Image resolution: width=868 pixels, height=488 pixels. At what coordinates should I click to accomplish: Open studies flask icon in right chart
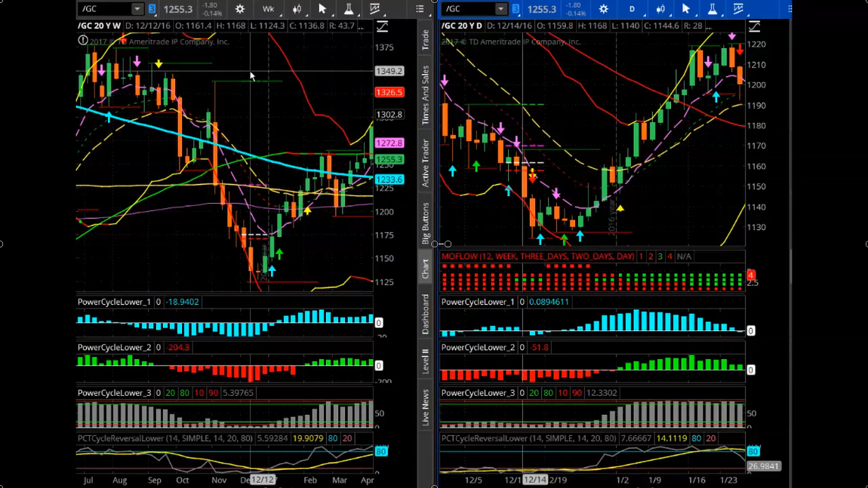click(713, 9)
